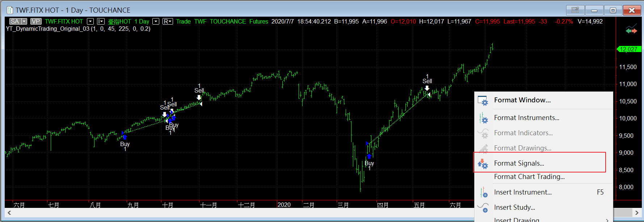The width and height of the screenshot is (644, 222).
Task: Click the Insert Instrument icon
Action: tap(483, 192)
